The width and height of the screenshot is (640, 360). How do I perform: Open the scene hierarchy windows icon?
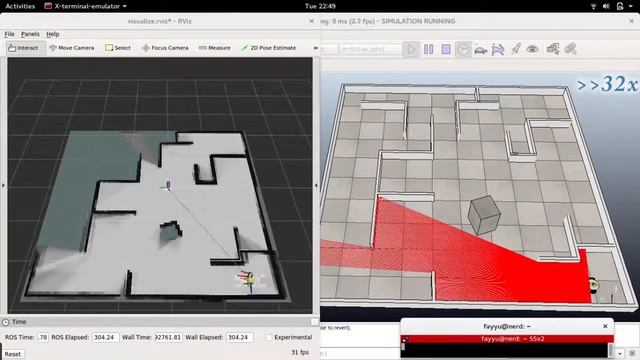[553, 49]
